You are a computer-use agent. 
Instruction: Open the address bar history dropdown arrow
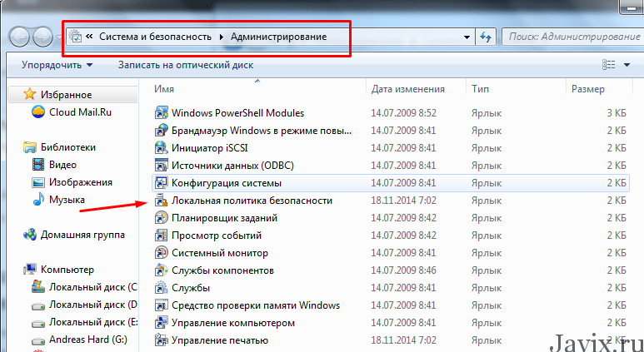pos(467,37)
